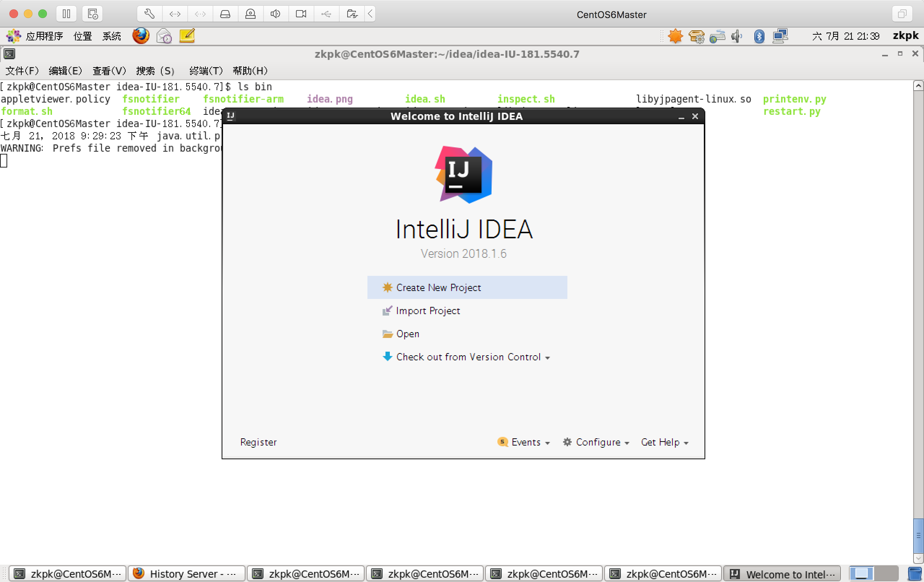Click Import Project option
The image size is (924, 582).
point(427,310)
